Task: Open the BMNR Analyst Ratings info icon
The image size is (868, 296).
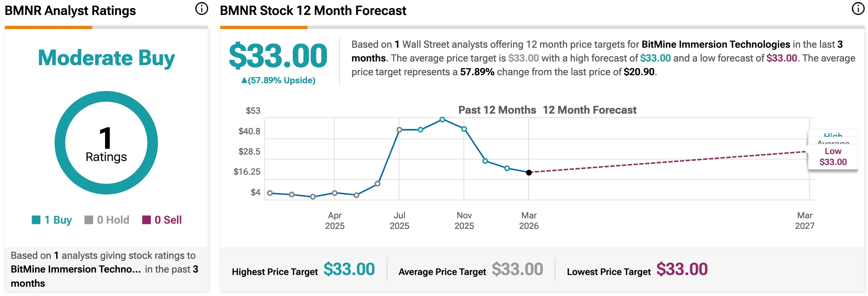Action: [x=201, y=8]
